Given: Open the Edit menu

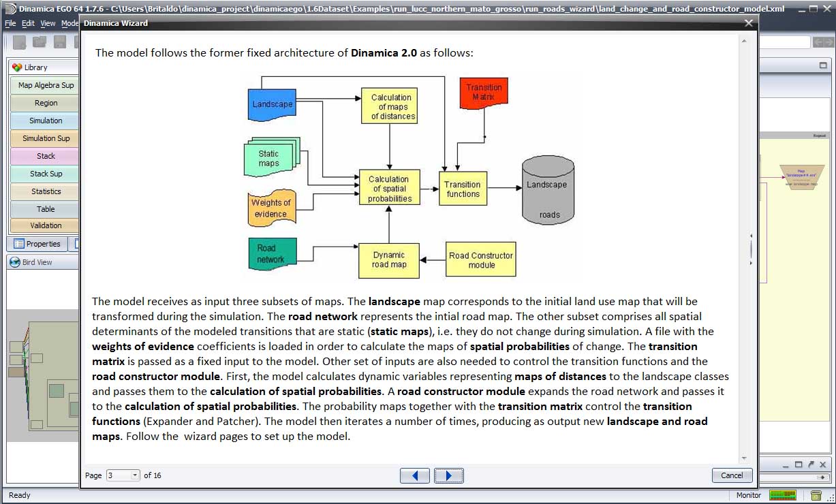Looking at the screenshot, I should (28, 23).
